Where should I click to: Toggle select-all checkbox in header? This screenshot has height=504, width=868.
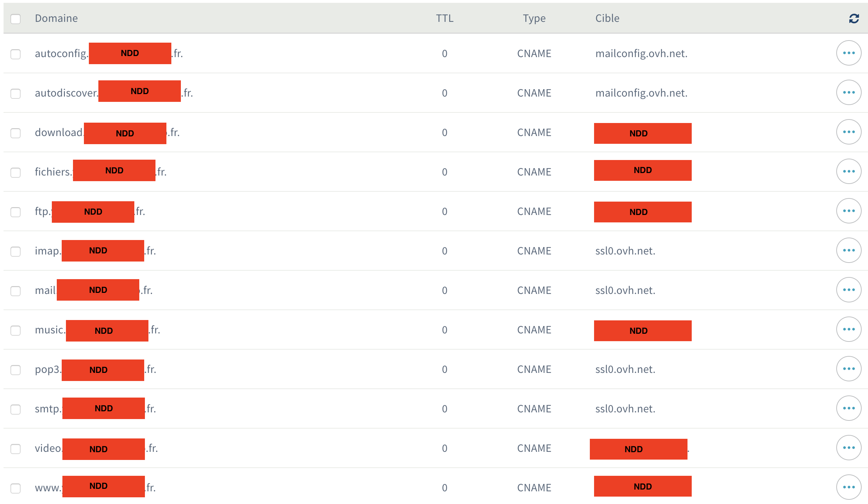click(16, 19)
